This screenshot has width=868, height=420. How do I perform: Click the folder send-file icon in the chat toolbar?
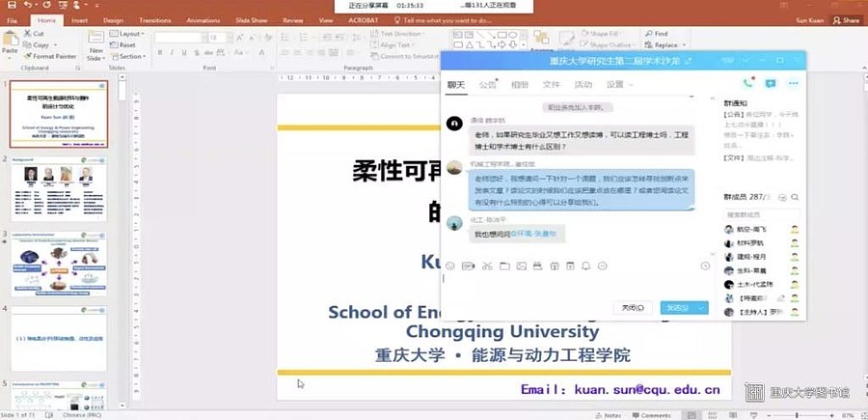[504, 266]
